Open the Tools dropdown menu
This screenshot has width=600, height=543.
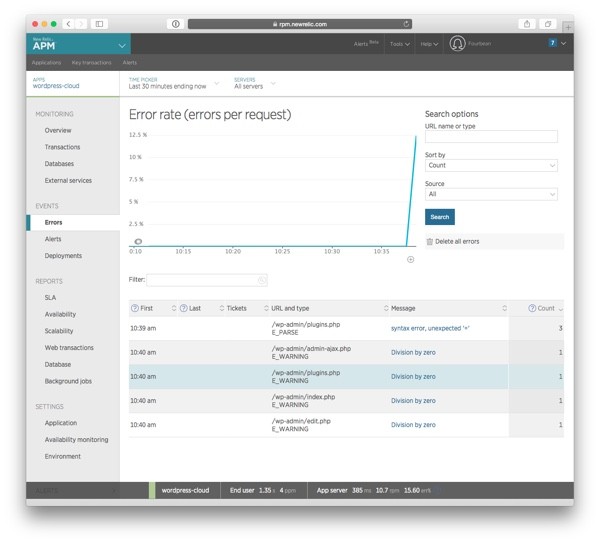(400, 44)
